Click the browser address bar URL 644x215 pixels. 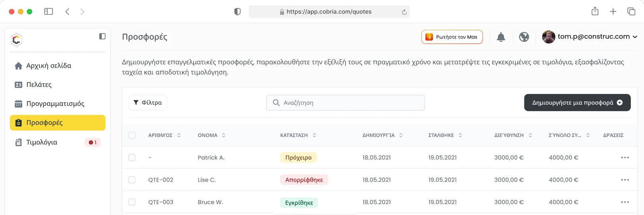(329, 12)
